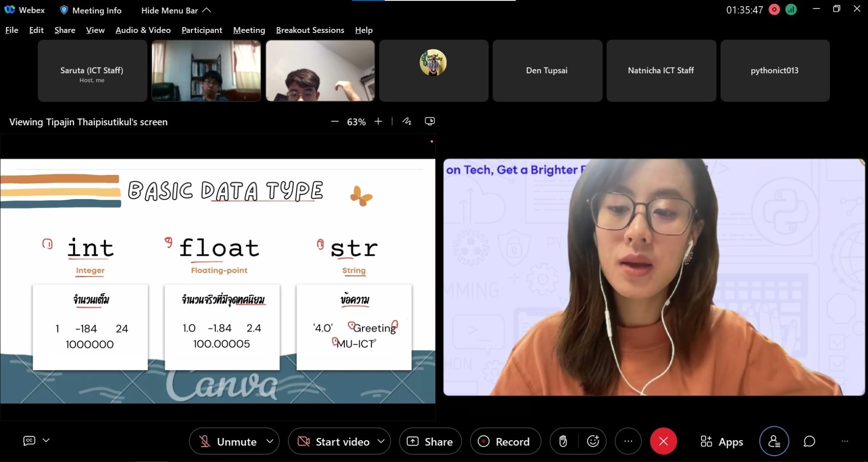Zoom in the shared screen view
The height and width of the screenshot is (462, 868).
click(x=378, y=121)
